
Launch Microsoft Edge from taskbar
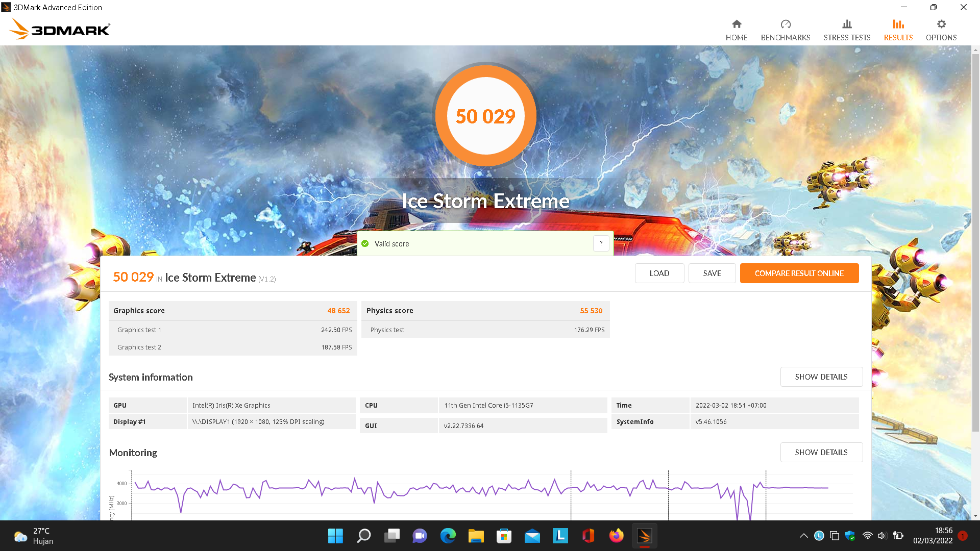[x=448, y=536]
